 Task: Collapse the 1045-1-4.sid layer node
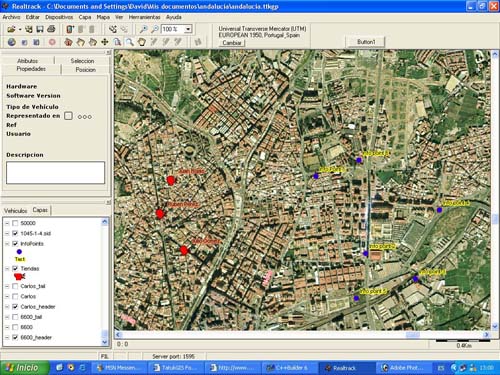click(x=7, y=233)
